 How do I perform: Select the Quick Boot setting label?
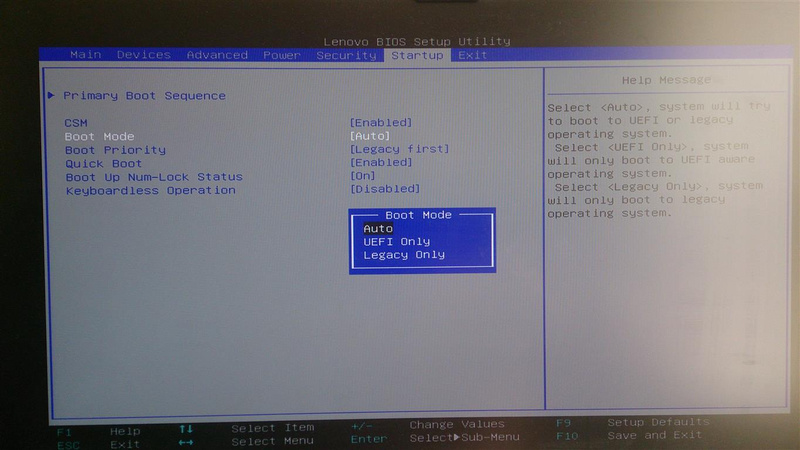pos(104,163)
